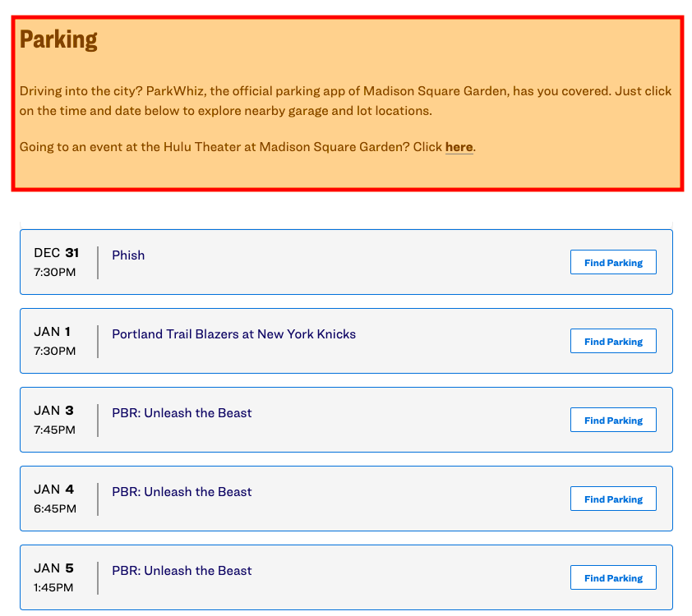Click the "Going to an event at the Hulu Theater" sentence
The height and width of the screenshot is (616, 692).
point(247,147)
